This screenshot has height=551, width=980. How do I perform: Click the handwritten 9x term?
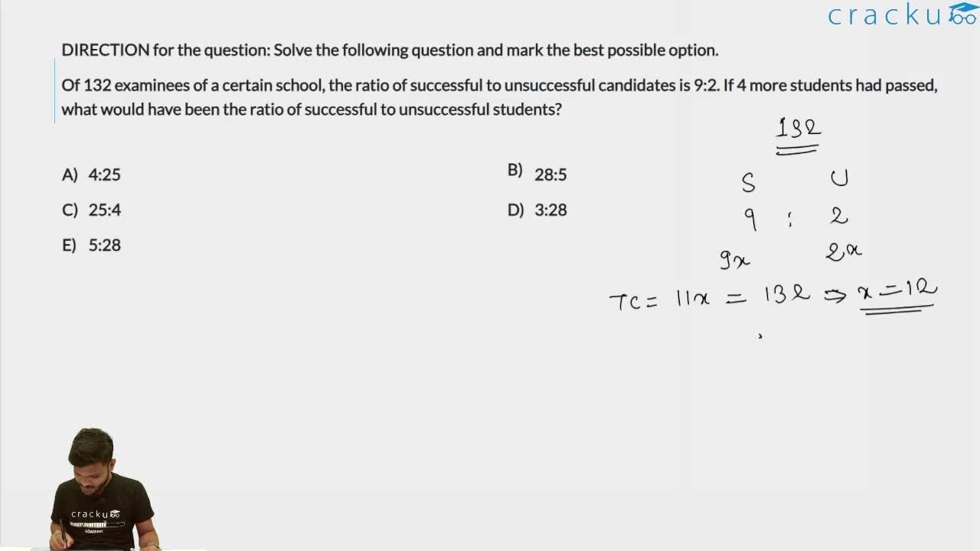click(x=734, y=260)
